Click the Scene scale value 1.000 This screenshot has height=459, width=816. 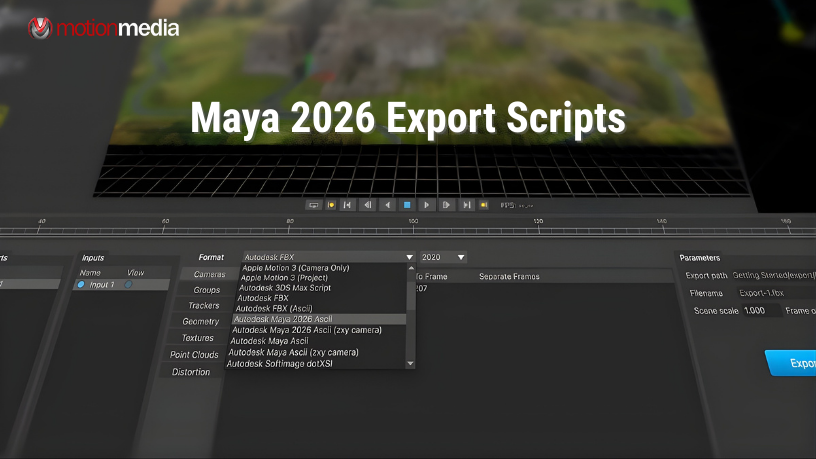760,311
